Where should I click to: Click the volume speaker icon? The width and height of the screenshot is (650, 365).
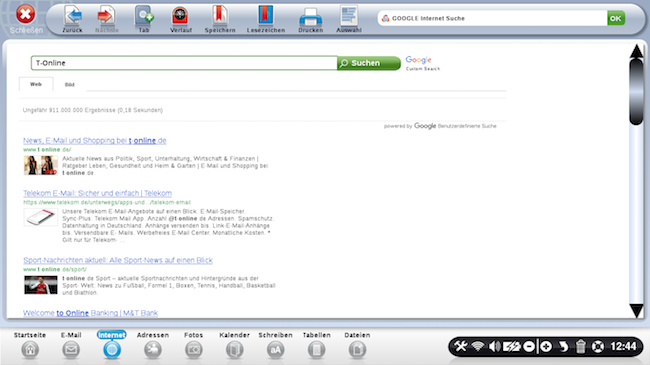pos(494,346)
